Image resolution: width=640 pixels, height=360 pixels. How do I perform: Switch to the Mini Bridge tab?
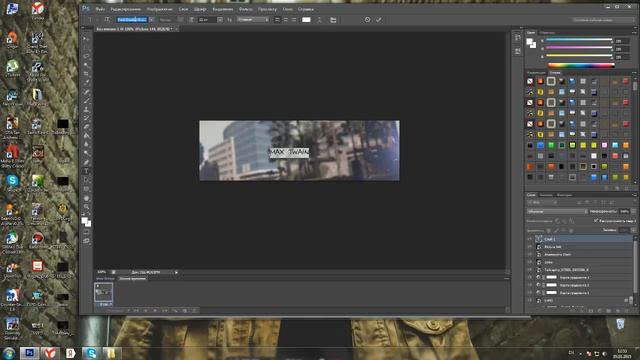(105, 279)
